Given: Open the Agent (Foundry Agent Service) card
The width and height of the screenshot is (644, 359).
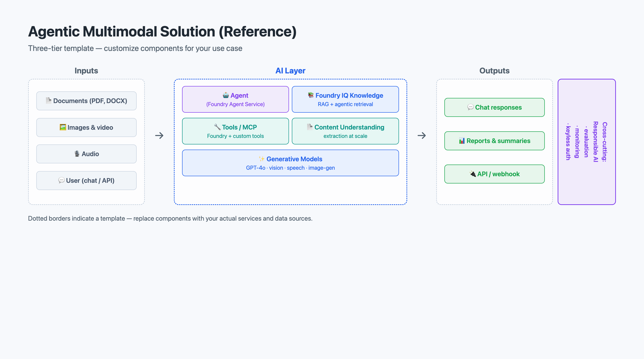Looking at the screenshot, I should tap(235, 99).
